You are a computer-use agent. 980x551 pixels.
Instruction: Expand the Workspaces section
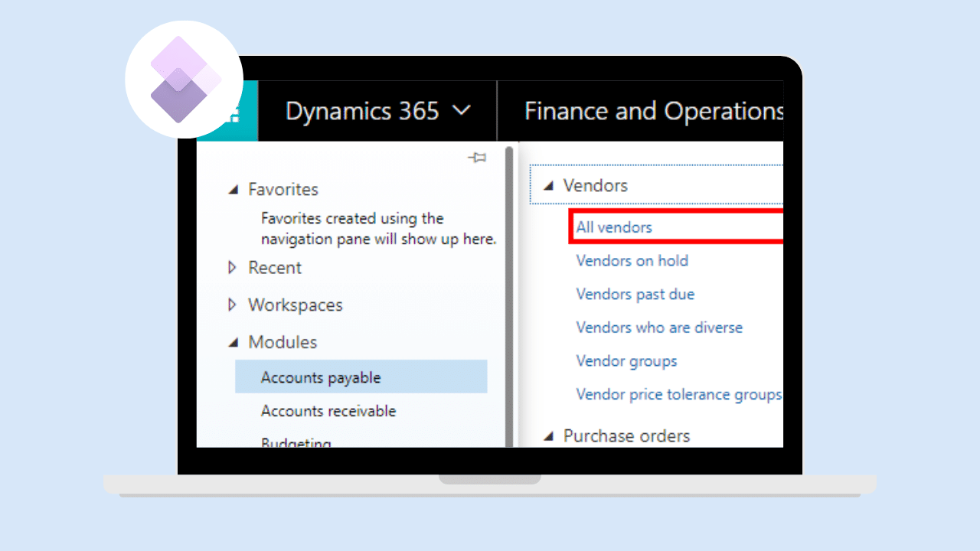point(234,305)
